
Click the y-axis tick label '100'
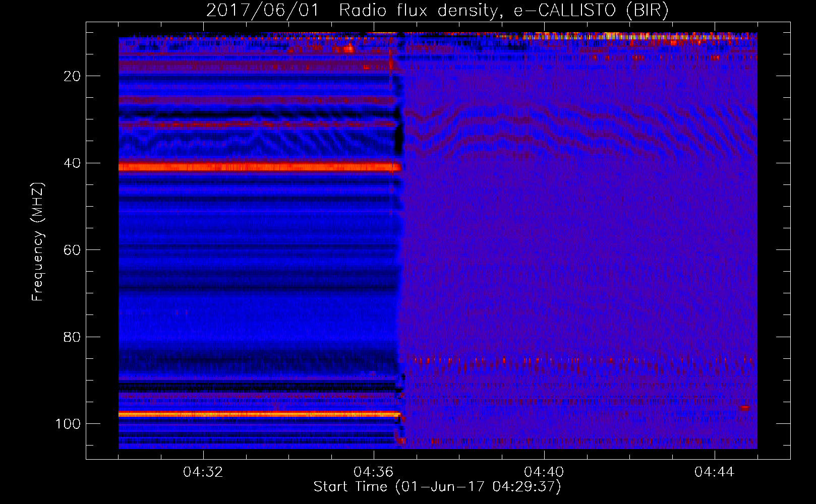68,424
